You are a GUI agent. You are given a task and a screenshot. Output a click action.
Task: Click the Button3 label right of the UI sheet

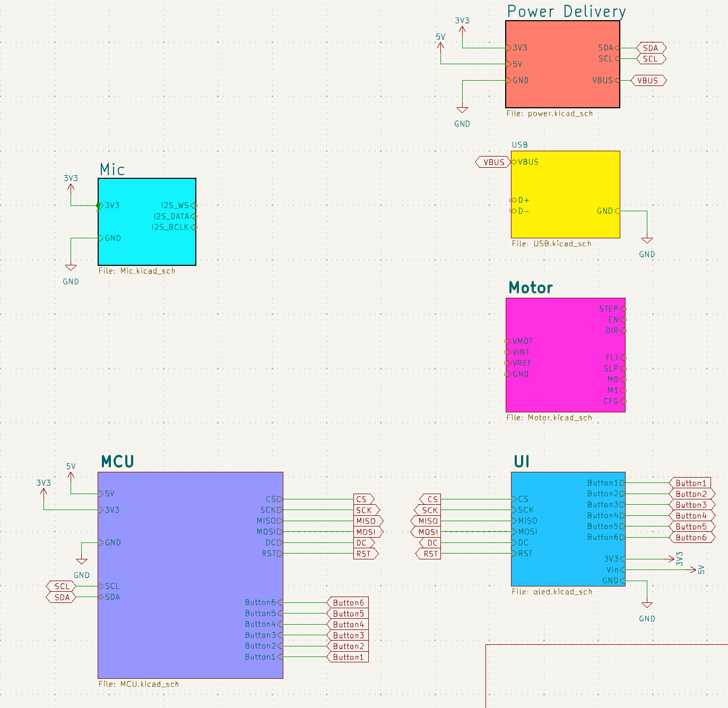click(x=691, y=505)
